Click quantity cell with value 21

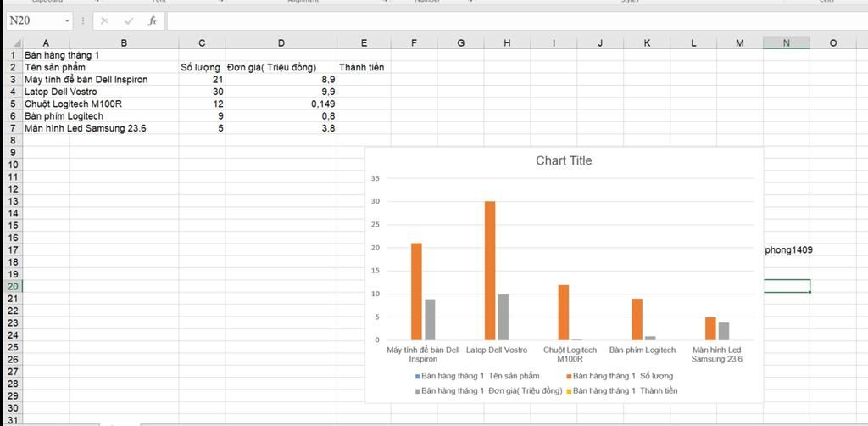click(x=202, y=80)
